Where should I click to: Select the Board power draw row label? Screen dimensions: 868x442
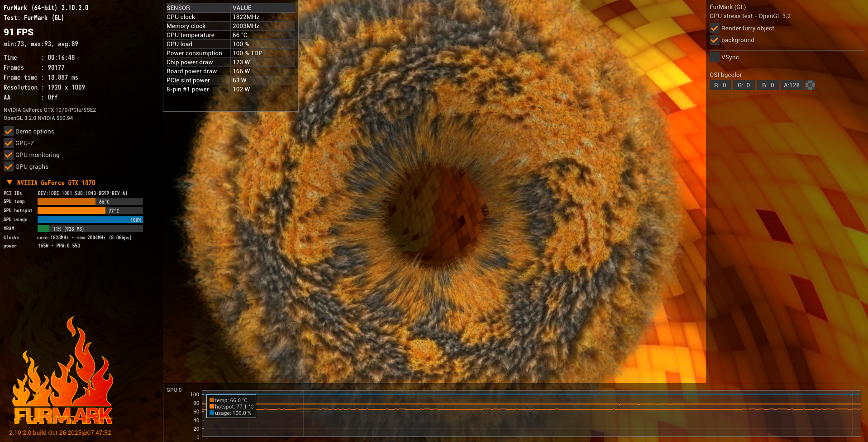192,71
